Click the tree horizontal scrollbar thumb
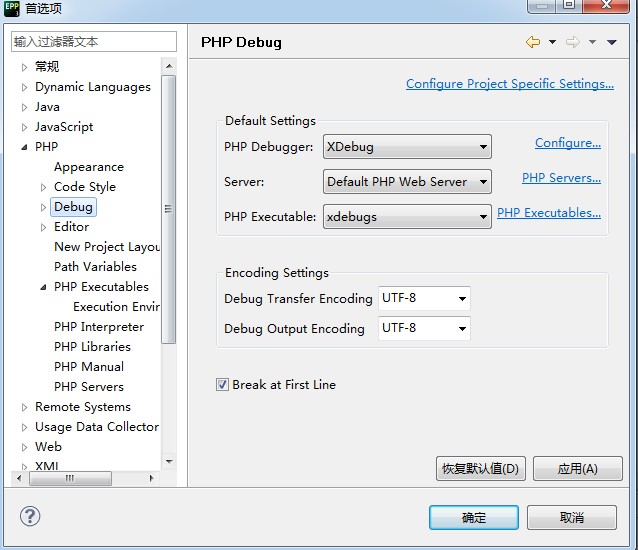The height and width of the screenshot is (550, 638). point(70,478)
